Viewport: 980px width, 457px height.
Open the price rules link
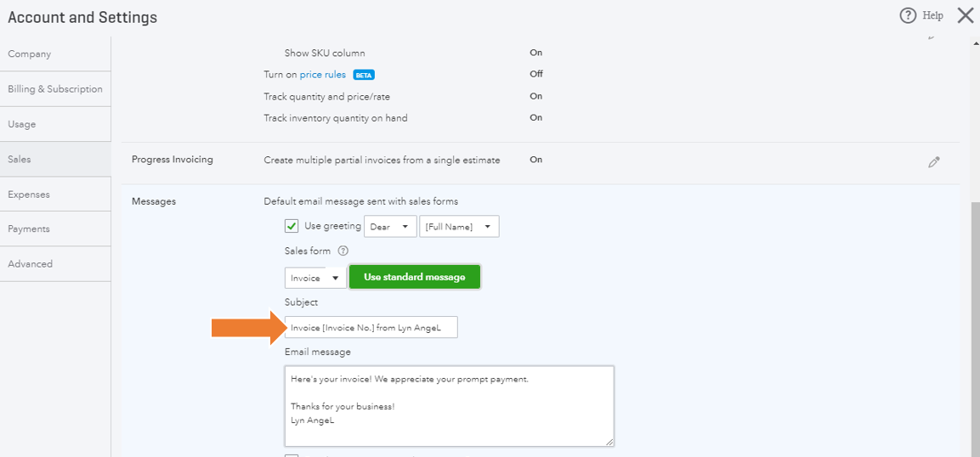pyautogui.click(x=322, y=74)
